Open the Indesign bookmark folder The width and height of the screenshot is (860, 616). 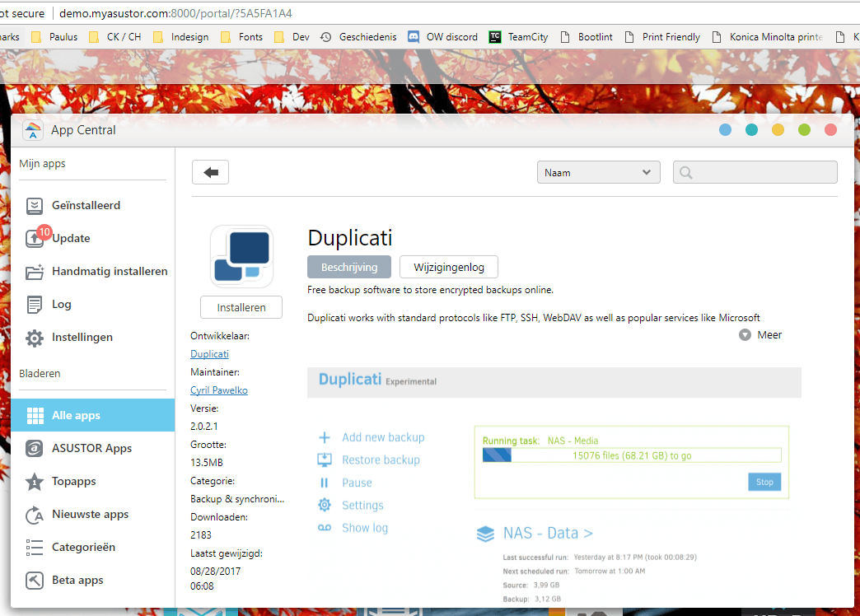(181, 37)
